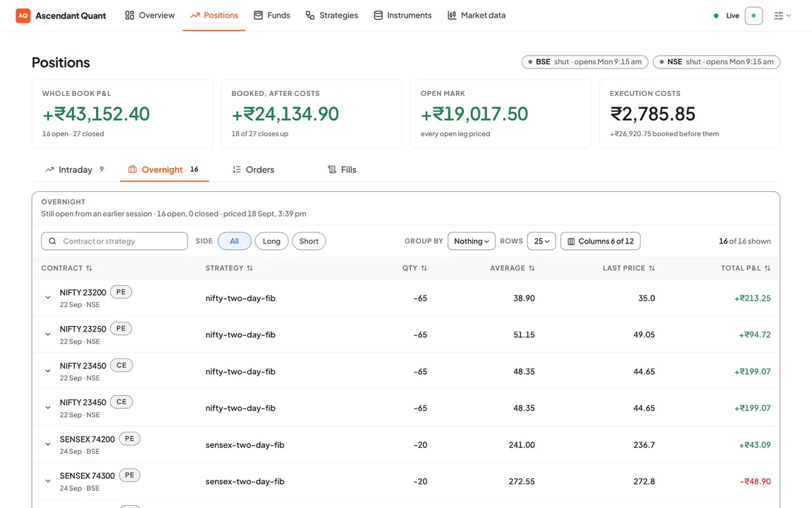Screen dimensions: 812x508
Task: Click the NSE market status pill
Action: tap(717, 61)
